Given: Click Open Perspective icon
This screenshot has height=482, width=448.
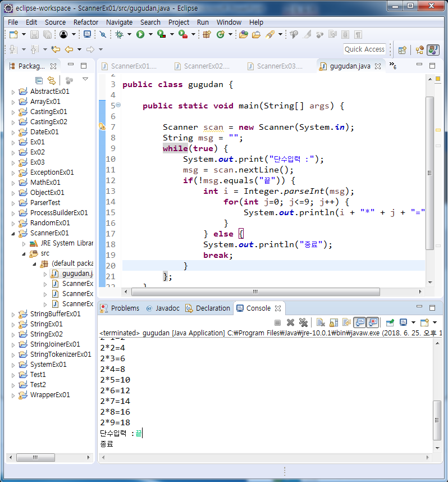Looking at the screenshot, I should pos(402,50).
